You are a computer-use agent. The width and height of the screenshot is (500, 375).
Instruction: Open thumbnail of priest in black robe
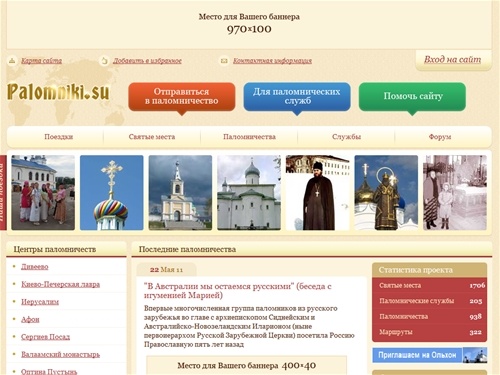tap(318, 193)
